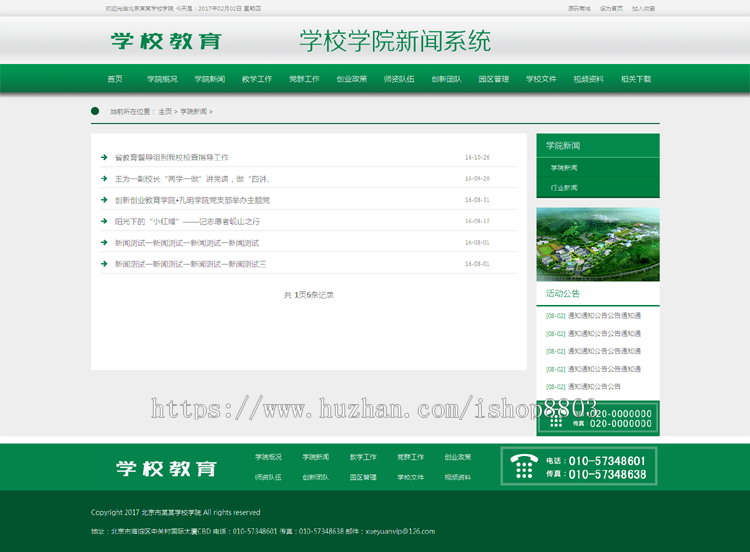Open 视频资料 in the navigation bar

click(x=588, y=79)
